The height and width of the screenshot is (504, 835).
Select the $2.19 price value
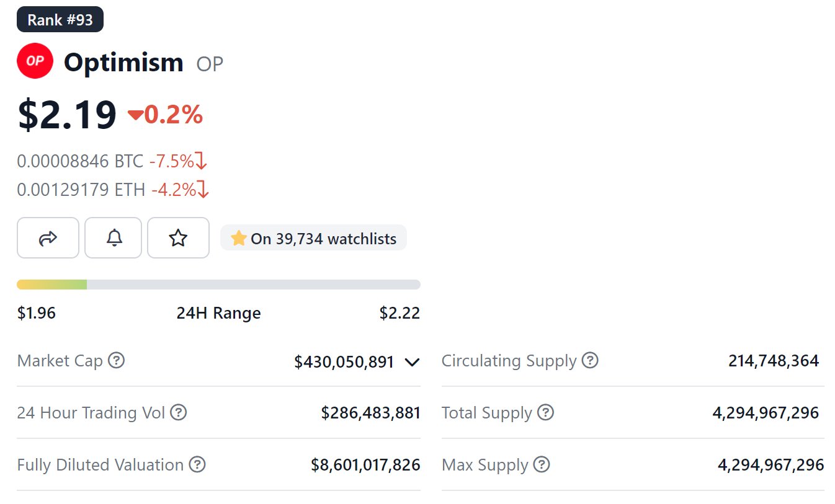coord(66,113)
